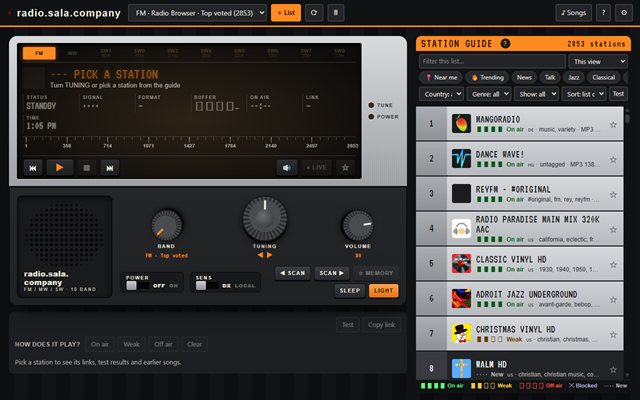Start playback with the orange play button
Image resolution: width=640 pixels, height=400 pixels.
click(x=60, y=167)
